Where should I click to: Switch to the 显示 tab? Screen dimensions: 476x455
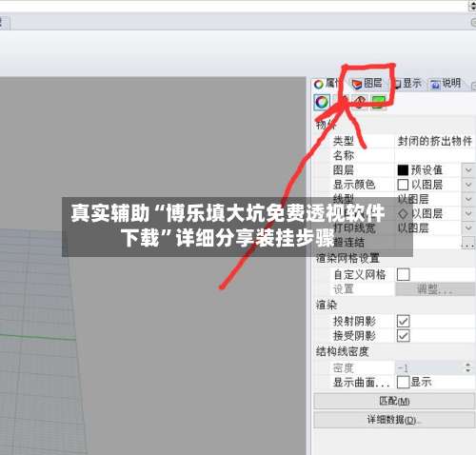click(x=408, y=84)
